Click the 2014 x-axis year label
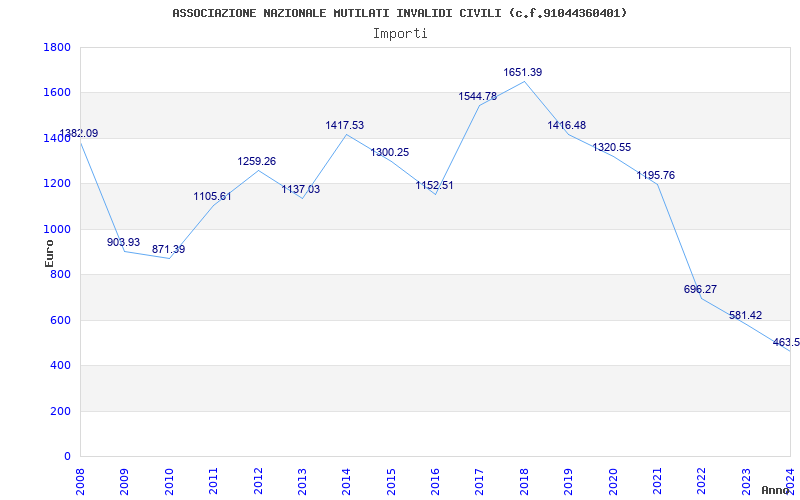 coord(346,481)
